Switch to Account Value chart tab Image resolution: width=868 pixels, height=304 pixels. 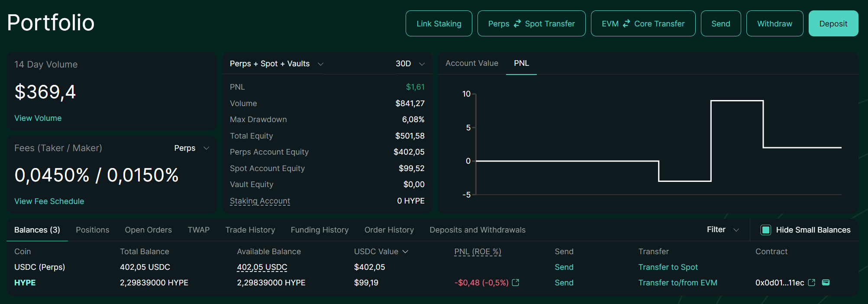[472, 63]
